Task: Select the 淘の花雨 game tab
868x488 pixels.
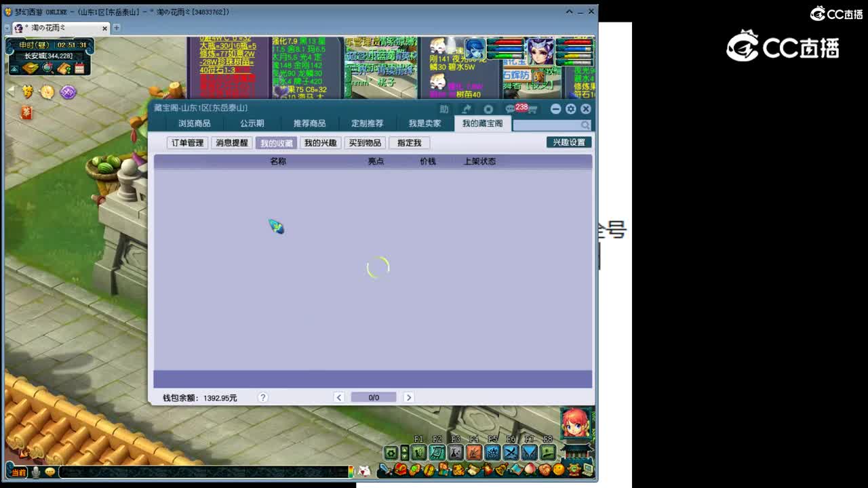Action: click(60, 28)
